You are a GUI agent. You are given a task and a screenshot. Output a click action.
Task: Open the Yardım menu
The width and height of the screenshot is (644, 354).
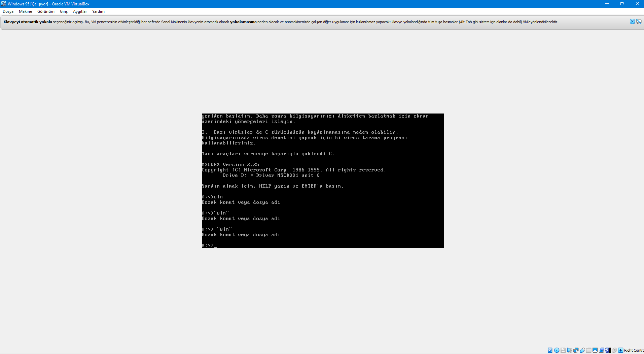point(98,11)
